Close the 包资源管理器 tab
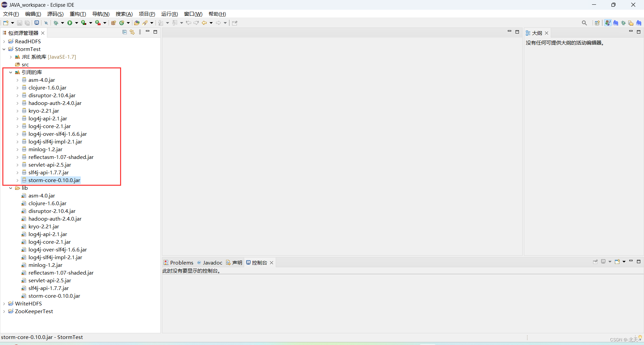 tap(43, 33)
